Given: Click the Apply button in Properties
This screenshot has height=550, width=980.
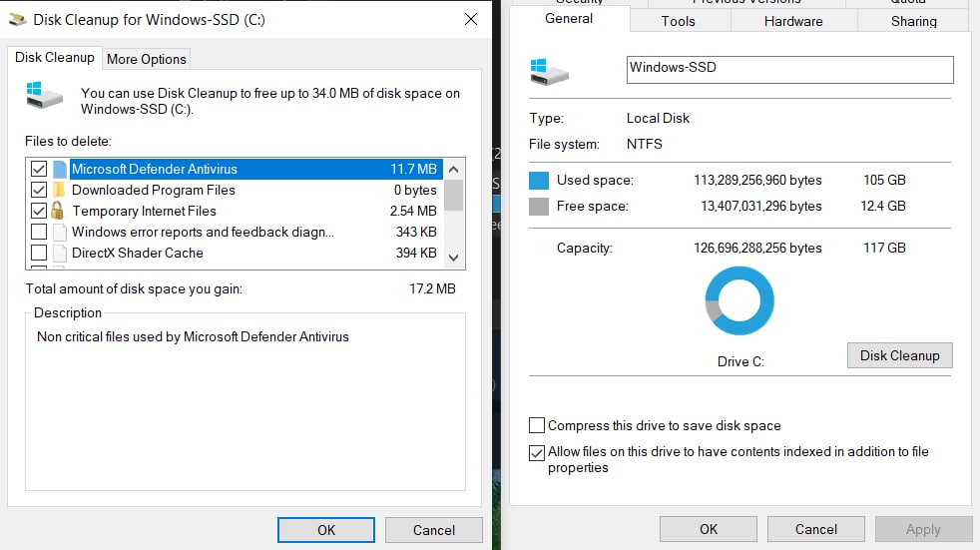Looking at the screenshot, I should (x=923, y=529).
